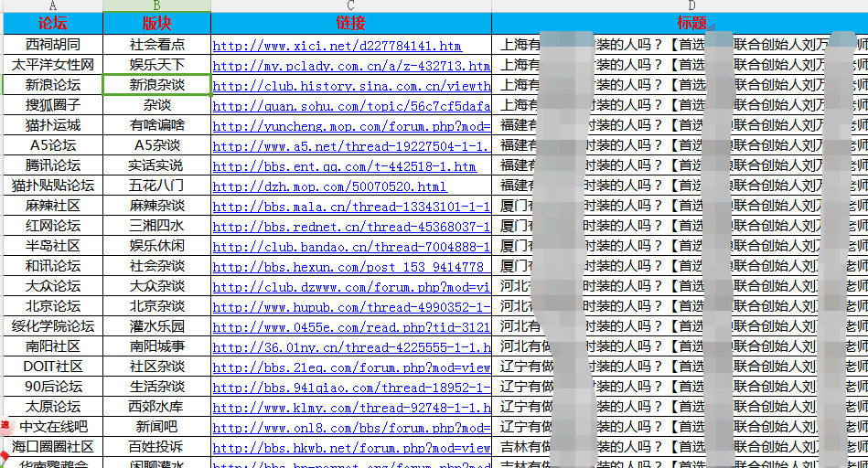The image size is (868, 468).
Task: Select the 西祠胡同 cell
Action: point(52,44)
